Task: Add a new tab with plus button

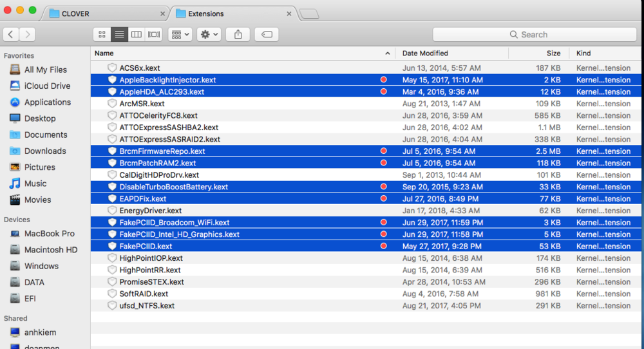Action: (308, 14)
